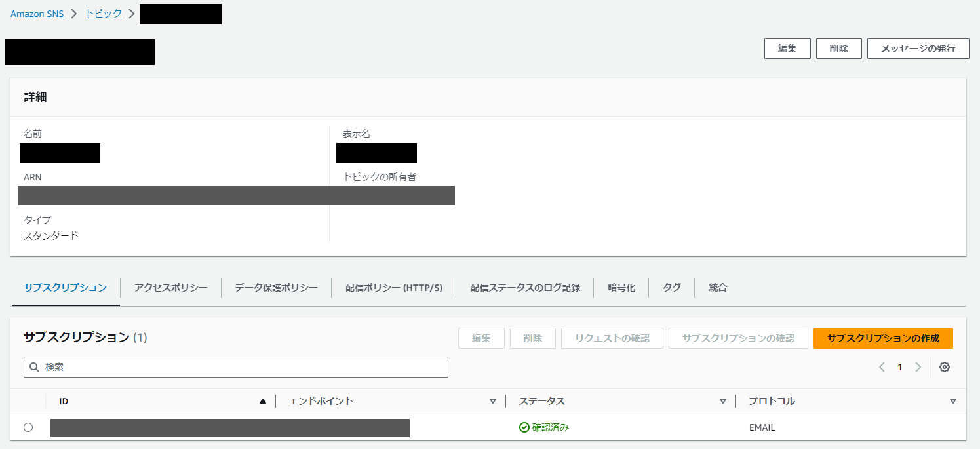The width and height of the screenshot is (980, 449).
Task: Click the 詳細 panel heading
Action: point(35,97)
